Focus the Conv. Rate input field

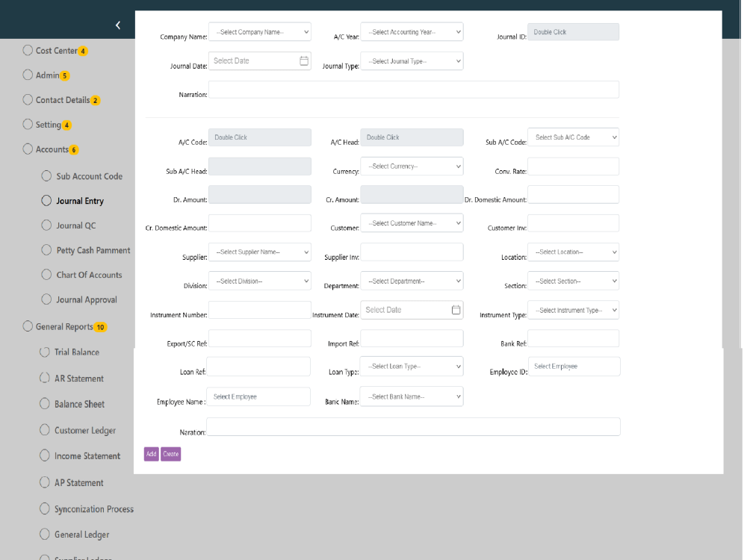coord(573,167)
